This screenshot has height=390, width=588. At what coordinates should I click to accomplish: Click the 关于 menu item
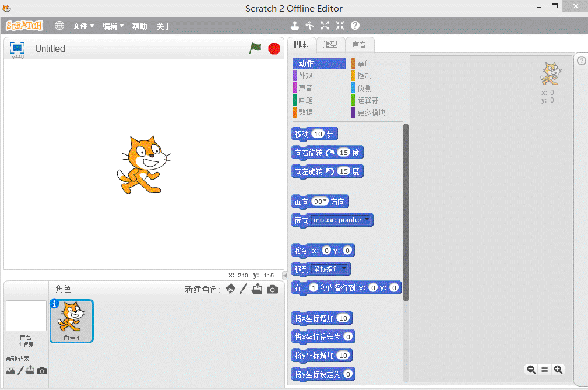coord(164,26)
